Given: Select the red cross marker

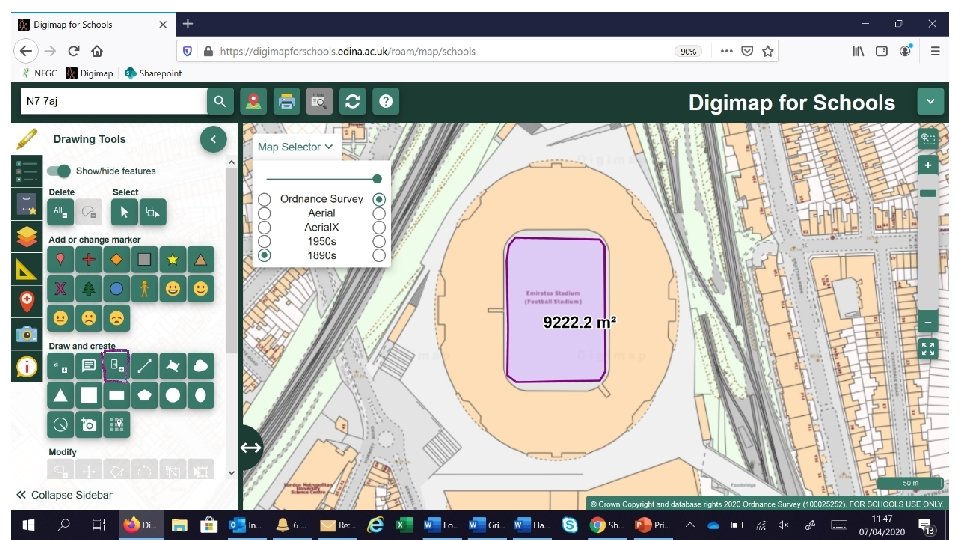Looking at the screenshot, I should coord(88,260).
